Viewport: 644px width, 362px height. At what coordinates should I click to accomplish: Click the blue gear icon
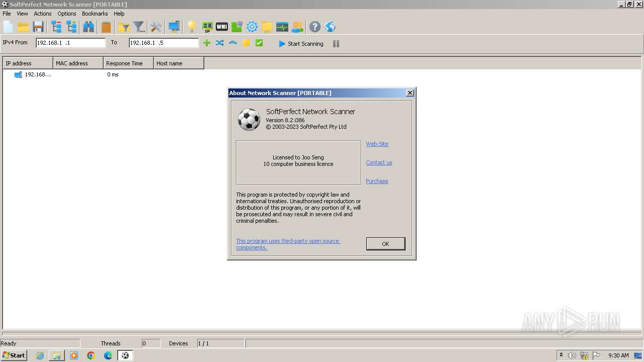click(x=252, y=27)
